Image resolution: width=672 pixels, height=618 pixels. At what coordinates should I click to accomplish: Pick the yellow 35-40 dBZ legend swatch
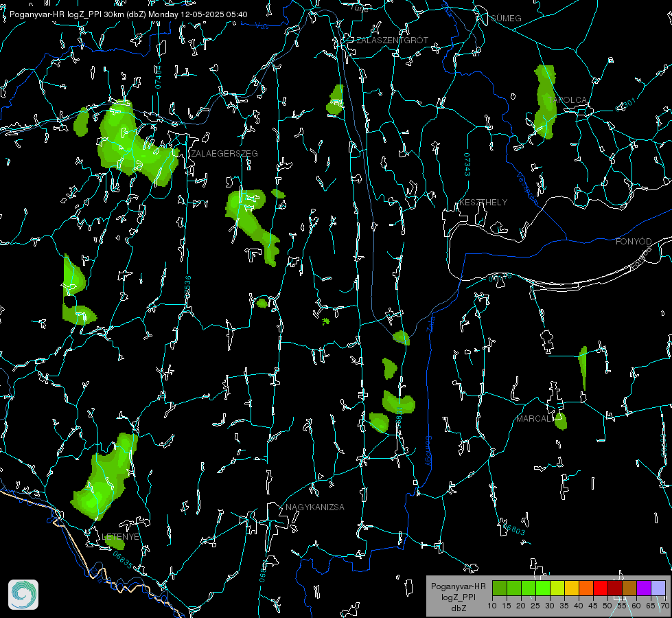pyautogui.click(x=571, y=588)
